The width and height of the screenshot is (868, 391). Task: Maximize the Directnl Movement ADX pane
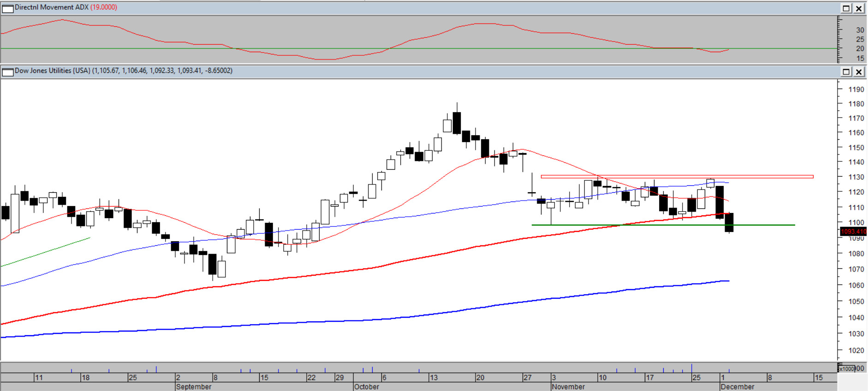tap(846, 8)
